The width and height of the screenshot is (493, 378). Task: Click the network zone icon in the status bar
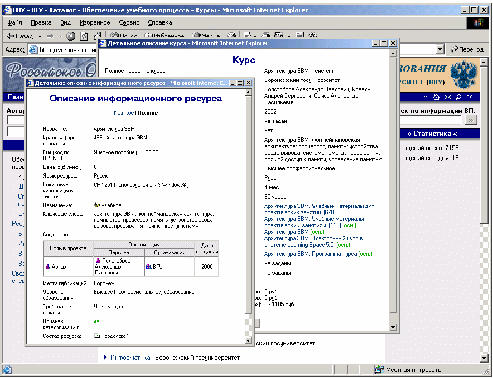coord(379,369)
